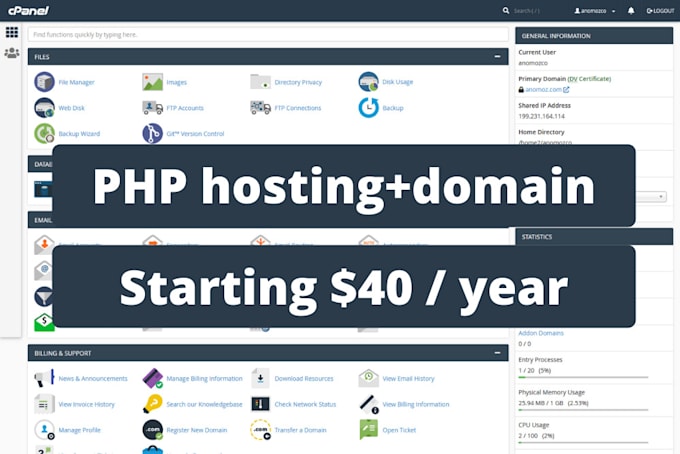This screenshot has width=680, height=454.
Task: Click the cPanel logo
Action: coord(29,10)
